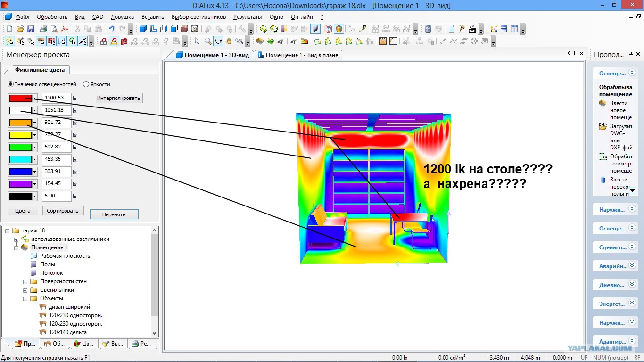Select the Яркости radio button
This screenshot has width=644, height=362.
86,84
